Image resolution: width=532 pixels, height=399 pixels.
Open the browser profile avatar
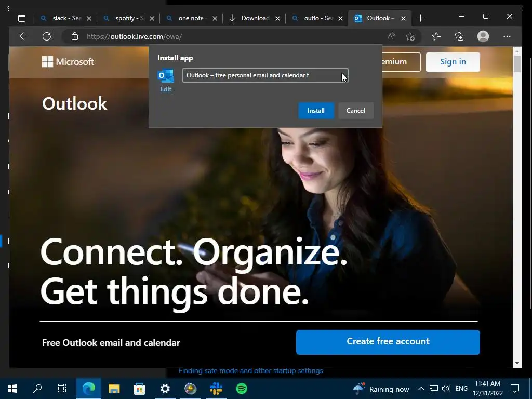tap(483, 36)
